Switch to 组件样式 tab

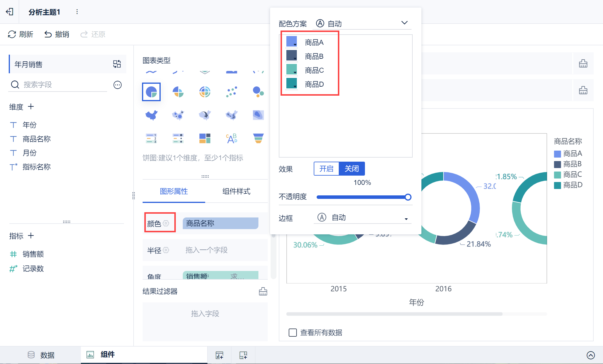[x=236, y=191]
